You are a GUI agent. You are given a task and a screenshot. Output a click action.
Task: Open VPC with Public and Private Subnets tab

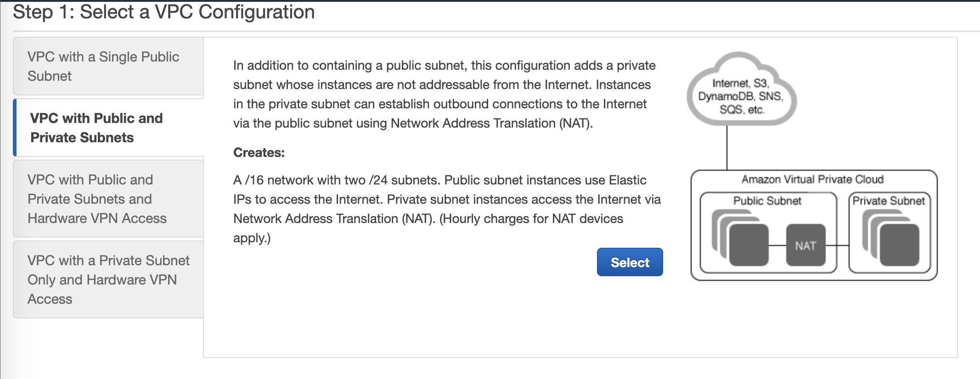coord(108,128)
